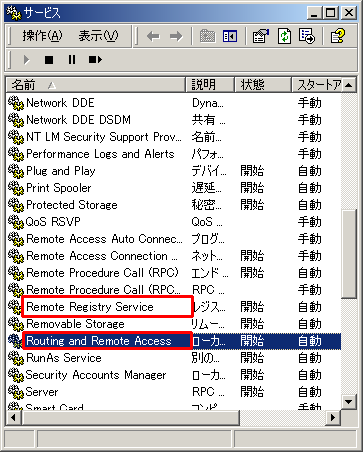This screenshot has height=452, width=363.
Task: Select the Network DDE DSDM service icon
Action: (16, 120)
